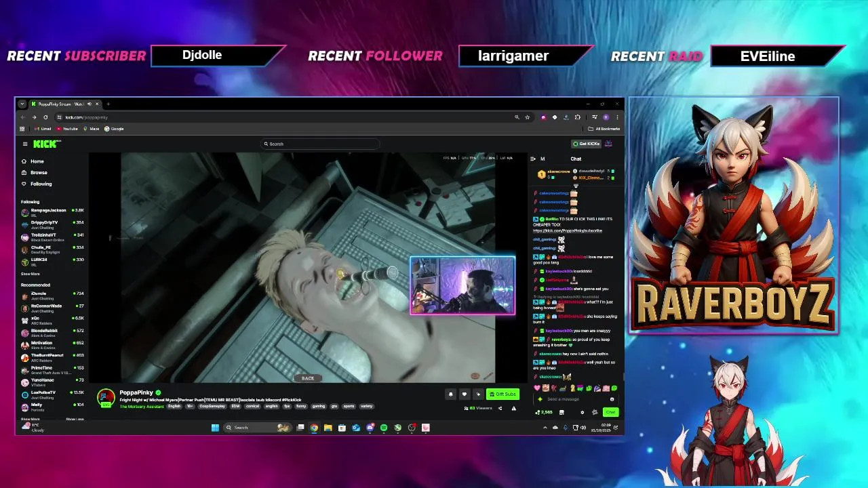Screen dimensions: 868x488
Task: Collapse the chat panel with arrow icon
Action: pyautogui.click(x=532, y=159)
